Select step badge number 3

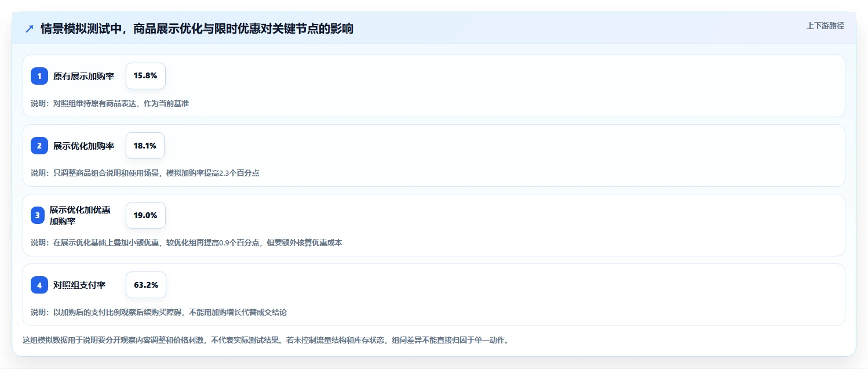[x=38, y=215]
